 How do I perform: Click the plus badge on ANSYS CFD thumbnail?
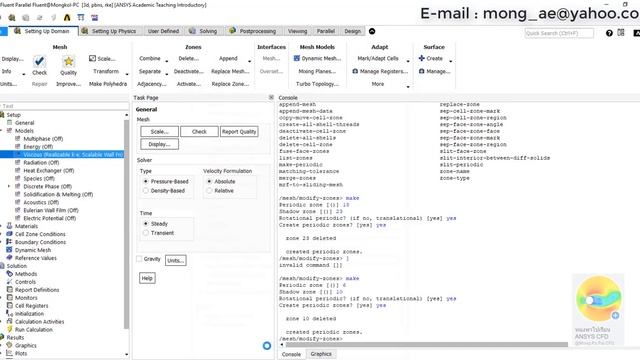(616, 315)
